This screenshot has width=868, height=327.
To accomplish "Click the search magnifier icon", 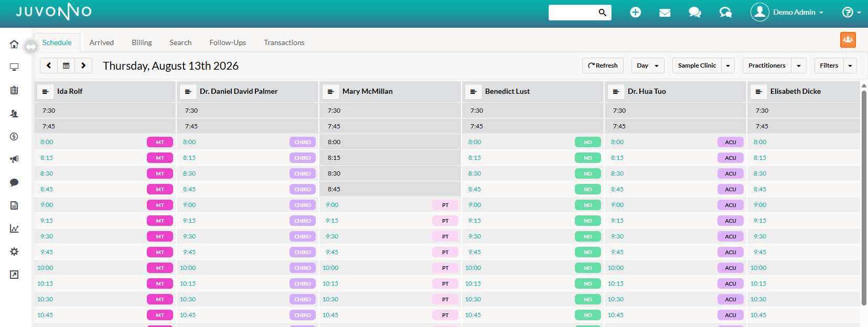I will point(603,12).
